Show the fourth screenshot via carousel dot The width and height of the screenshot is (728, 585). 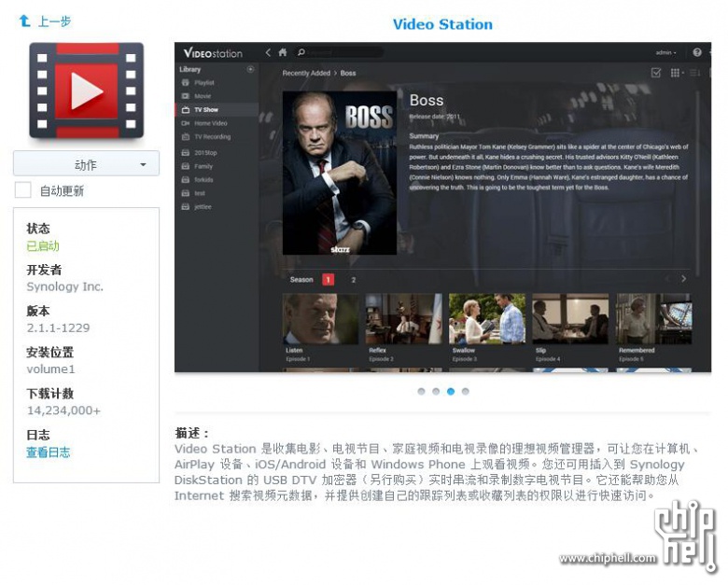(465, 391)
